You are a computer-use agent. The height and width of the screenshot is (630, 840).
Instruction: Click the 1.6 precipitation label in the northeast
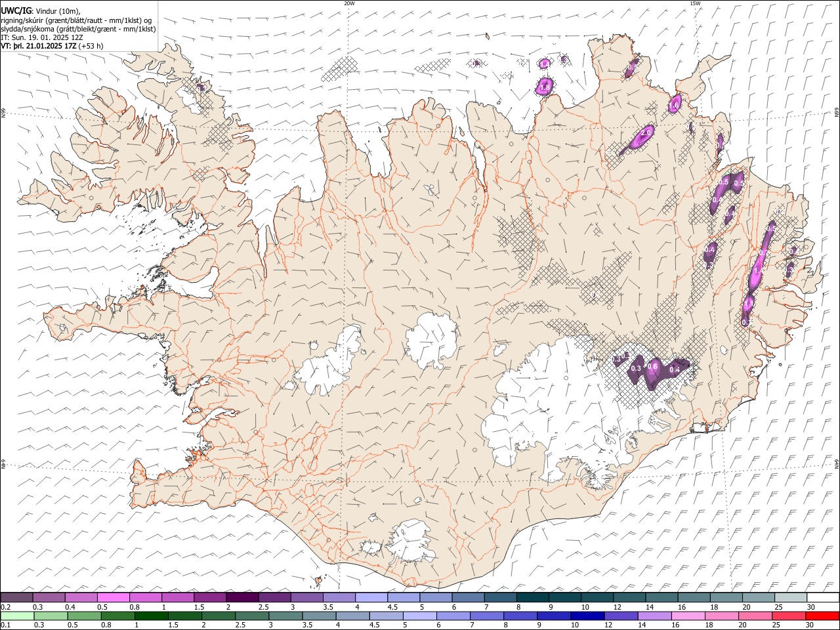[674, 105]
